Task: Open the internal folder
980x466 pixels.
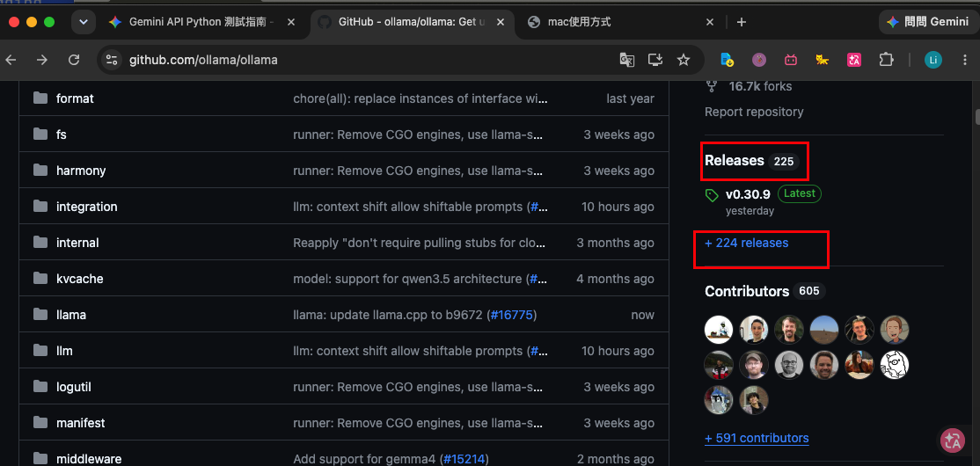Action: [x=77, y=243]
